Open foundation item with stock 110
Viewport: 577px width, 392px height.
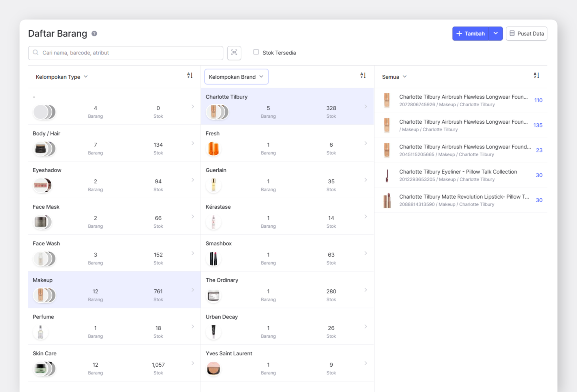click(461, 100)
